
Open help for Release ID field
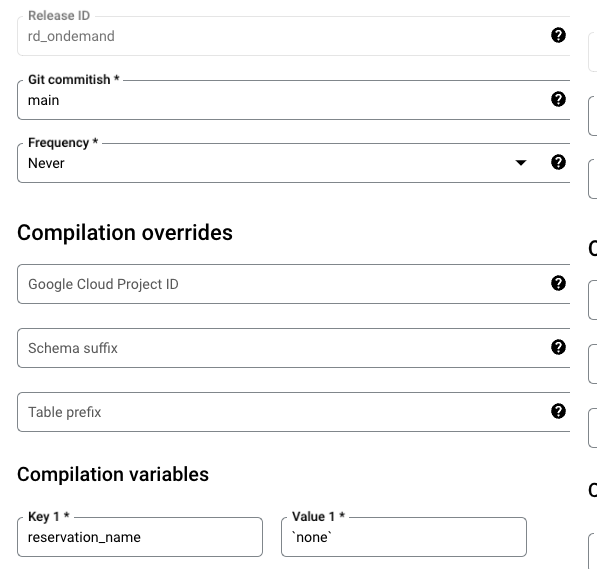point(558,35)
